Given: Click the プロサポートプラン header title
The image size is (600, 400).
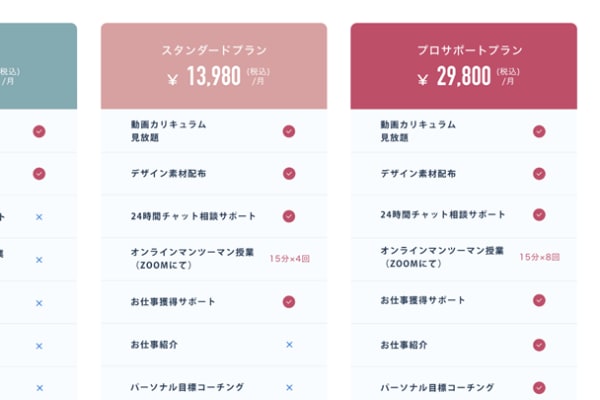Looking at the screenshot, I should 463,50.
